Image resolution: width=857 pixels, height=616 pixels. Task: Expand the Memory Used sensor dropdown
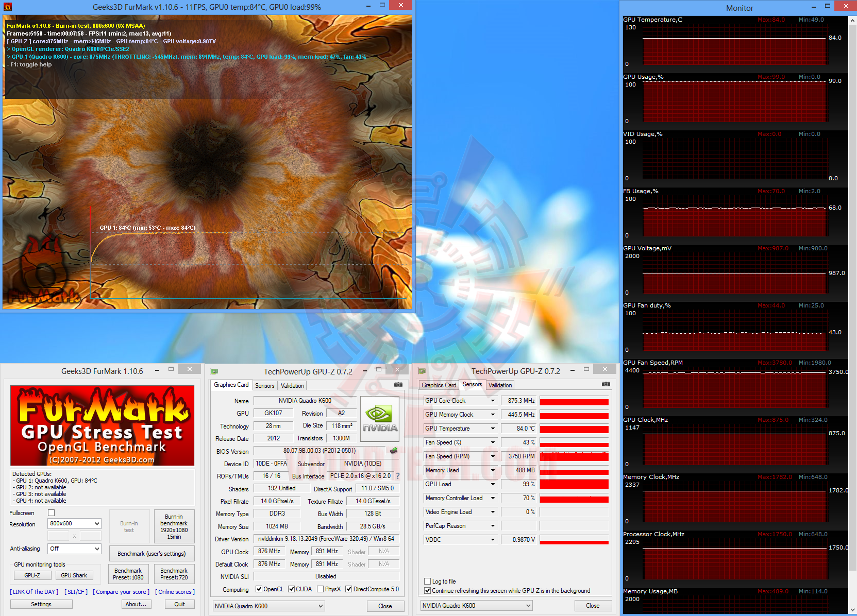tap(493, 470)
